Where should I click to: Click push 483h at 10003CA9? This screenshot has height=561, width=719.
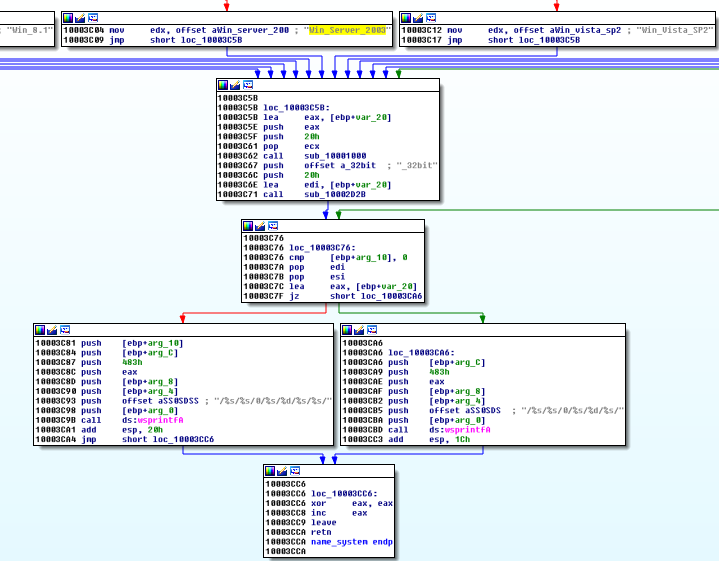(419, 372)
